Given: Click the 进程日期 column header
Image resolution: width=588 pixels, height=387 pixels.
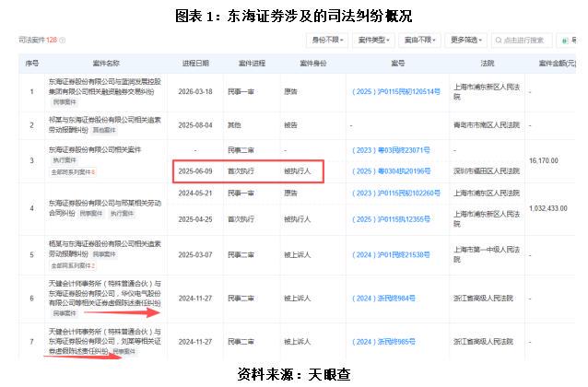Looking at the screenshot, I should 195,63.
